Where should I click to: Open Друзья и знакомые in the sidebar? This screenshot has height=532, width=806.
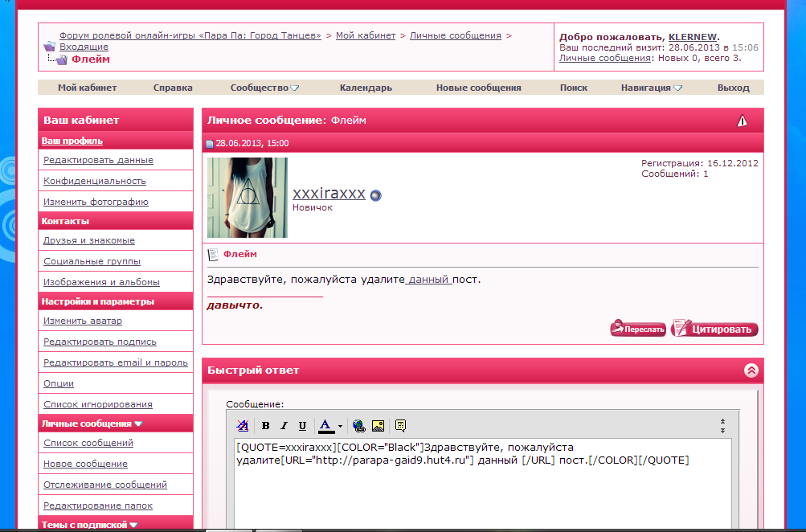[x=89, y=240]
